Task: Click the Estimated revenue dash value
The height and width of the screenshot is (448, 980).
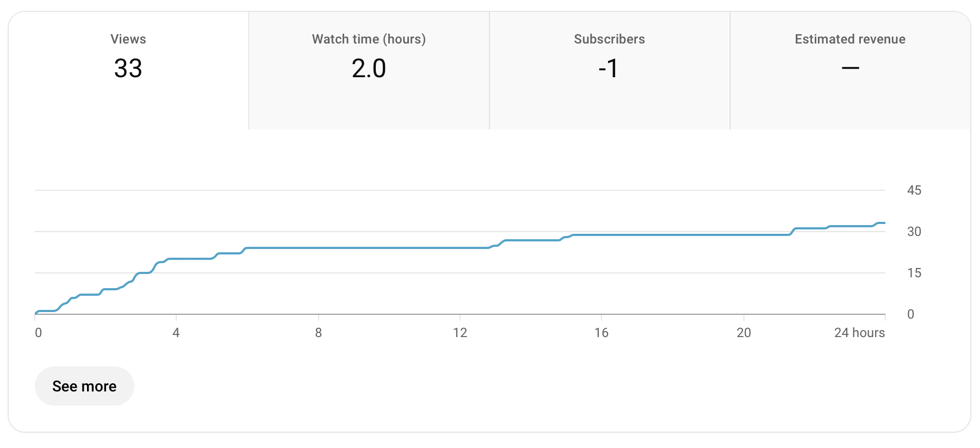Action: point(850,69)
